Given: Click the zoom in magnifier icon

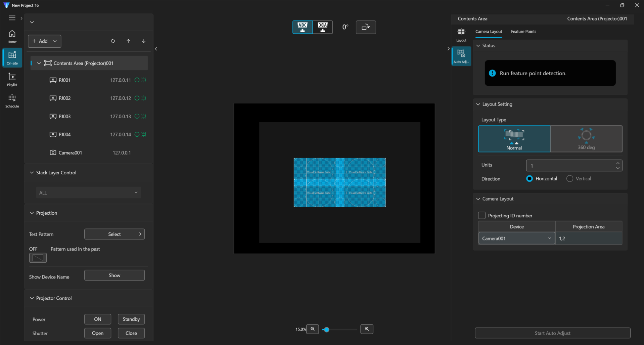Looking at the screenshot, I should pos(367,329).
